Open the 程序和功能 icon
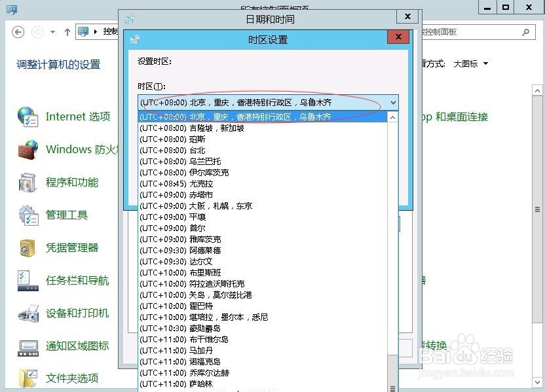 point(28,183)
